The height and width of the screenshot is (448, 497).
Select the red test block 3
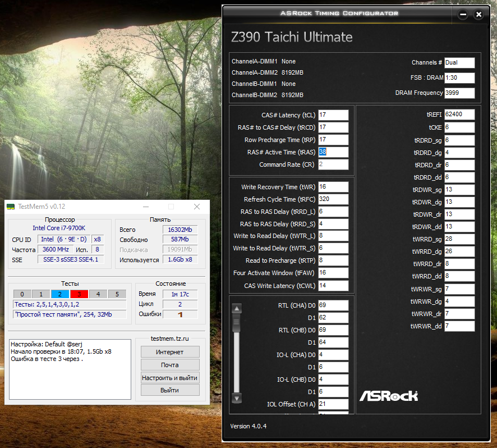click(79, 294)
